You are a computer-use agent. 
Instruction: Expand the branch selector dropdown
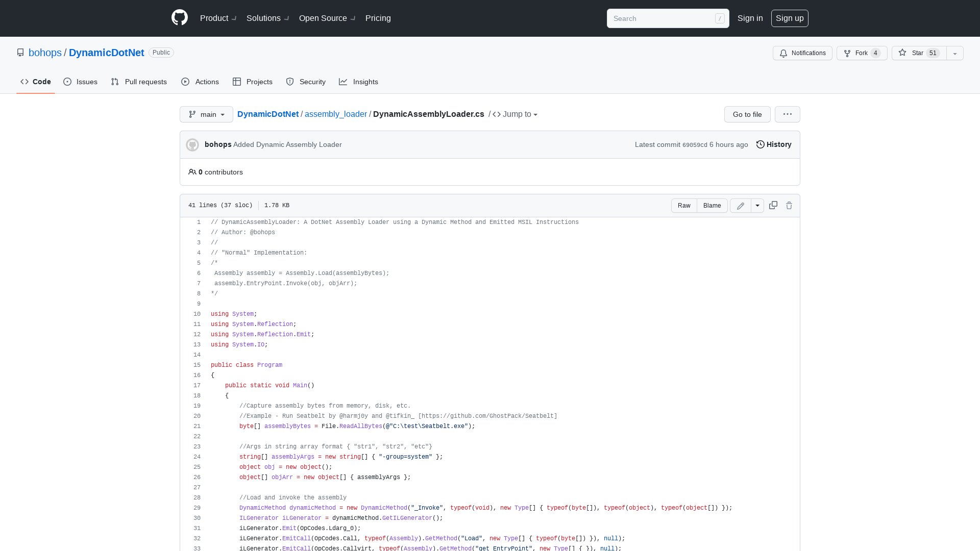(x=206, y=114)
